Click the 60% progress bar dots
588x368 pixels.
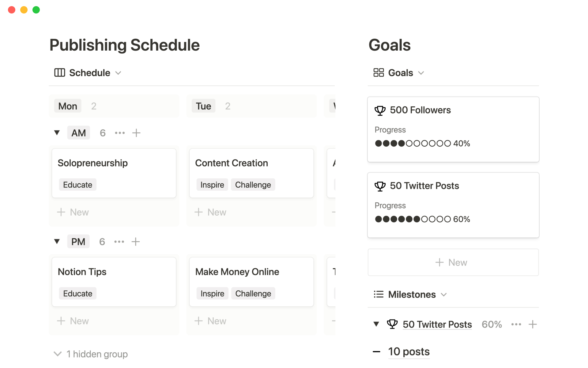pyautogui.click(x=413, y=219)
